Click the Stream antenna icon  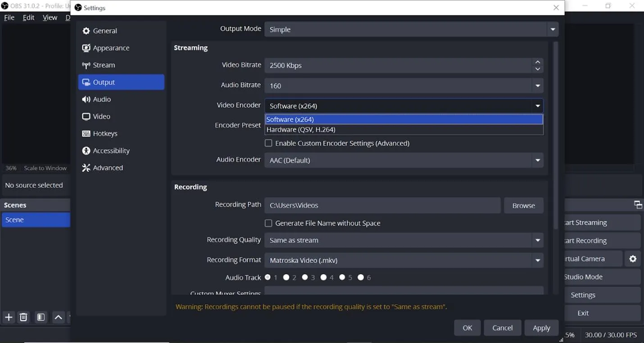click(86, 65)
